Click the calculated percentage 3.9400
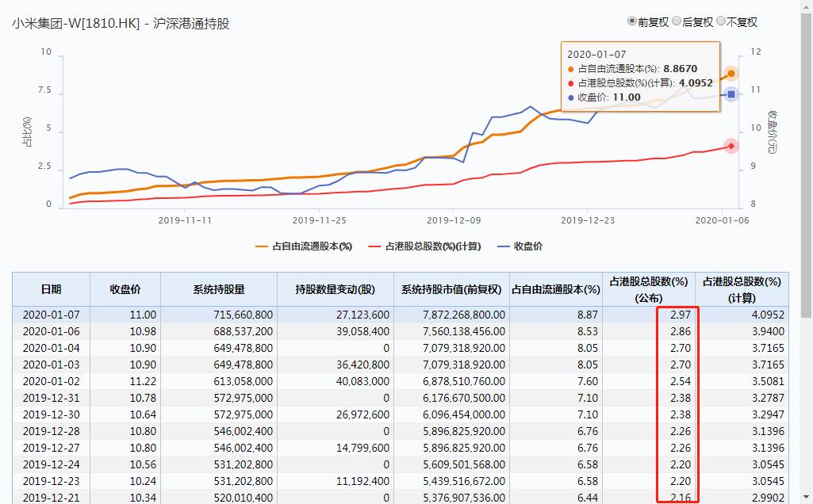813x504 pixels. (769, 331)
